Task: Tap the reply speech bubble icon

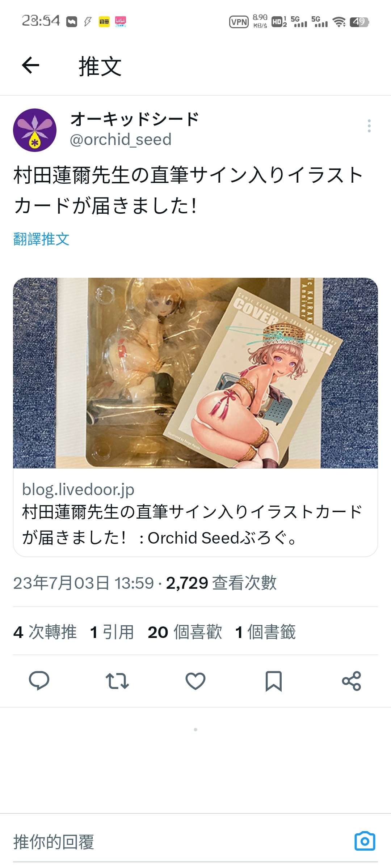Action: coord(39,681)
